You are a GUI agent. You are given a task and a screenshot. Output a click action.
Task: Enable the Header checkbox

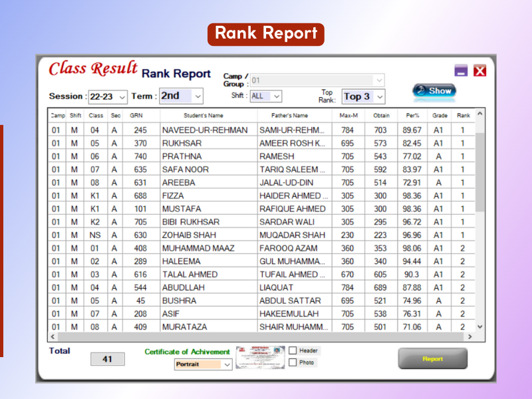pos(293,350)
